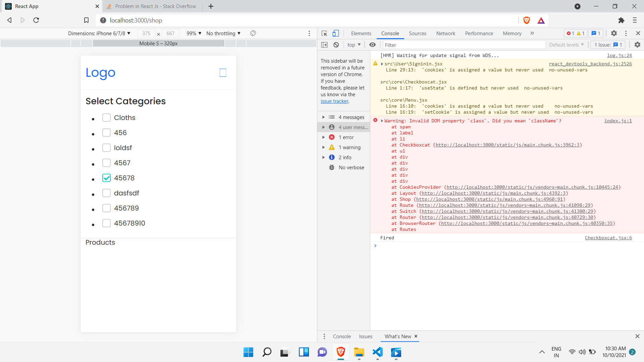Screen dimensions: 644x362
Task: Click the clear console icon
Action: (336, 45)
